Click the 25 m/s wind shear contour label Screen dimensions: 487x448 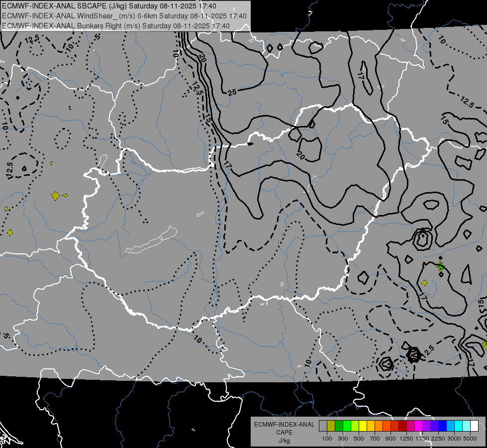coord(232,92)
